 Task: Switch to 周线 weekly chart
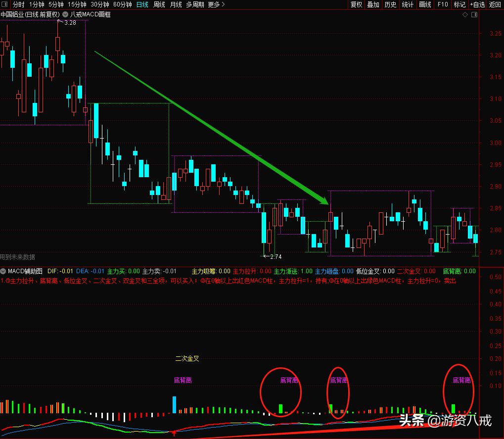pos(159,4)
